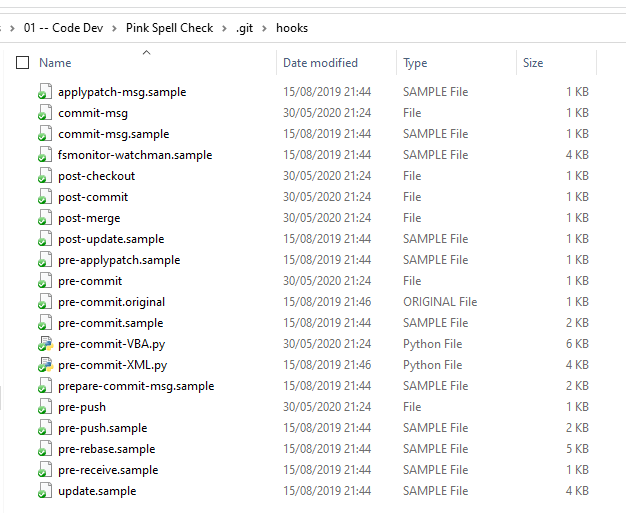Toggle the select-all checkbox in header
The height and width of the screenshot is (513, 626).
pos(23,63)
